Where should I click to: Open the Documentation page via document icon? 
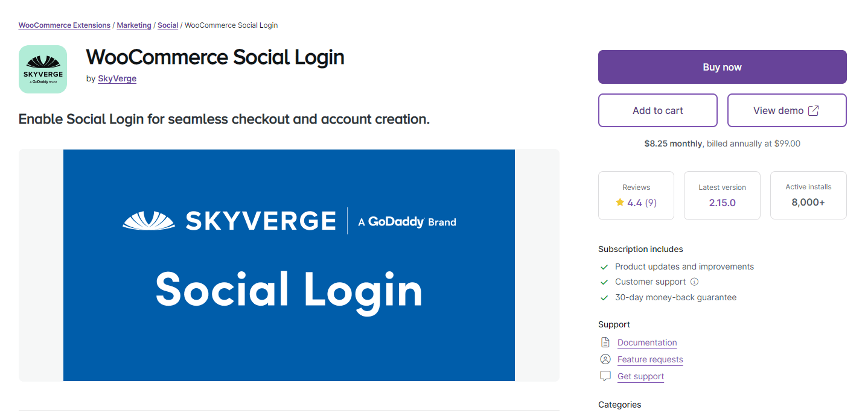(x=605, y=341)
